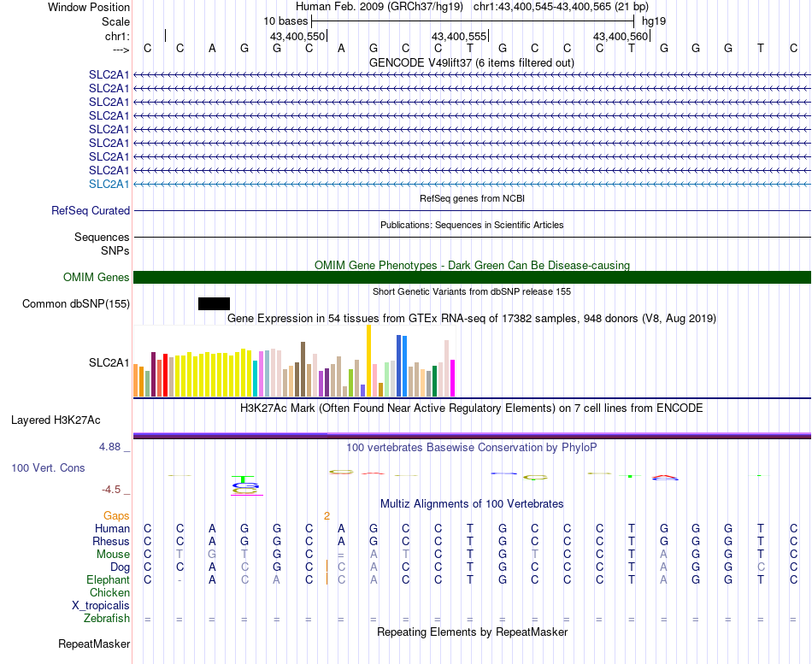Open the OMIM Genes track label
812x664 pixels.
(97, 277)
